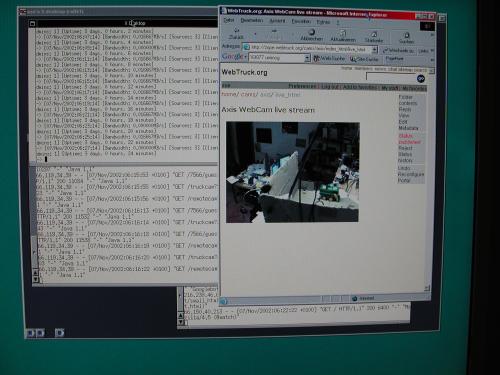Open the Favoriten menu
500x375 pixels.
301,21
